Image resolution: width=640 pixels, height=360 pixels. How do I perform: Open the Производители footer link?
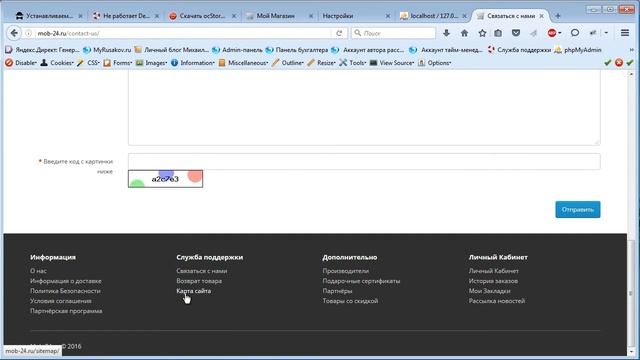346,271
